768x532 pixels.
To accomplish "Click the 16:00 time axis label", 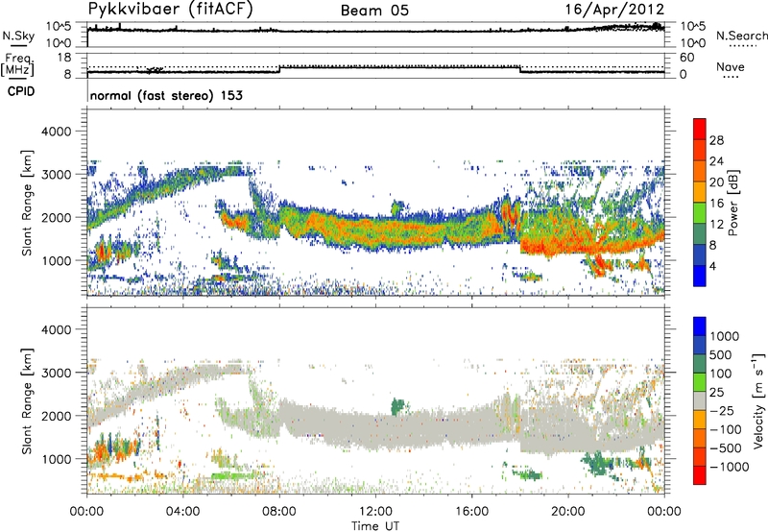I will [x=471, y=512].
